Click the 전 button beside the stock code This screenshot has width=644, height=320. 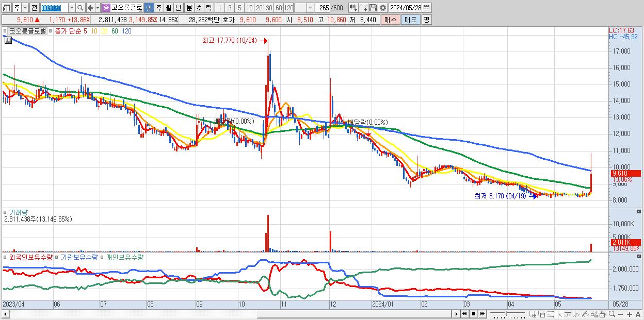click(35, 8)
